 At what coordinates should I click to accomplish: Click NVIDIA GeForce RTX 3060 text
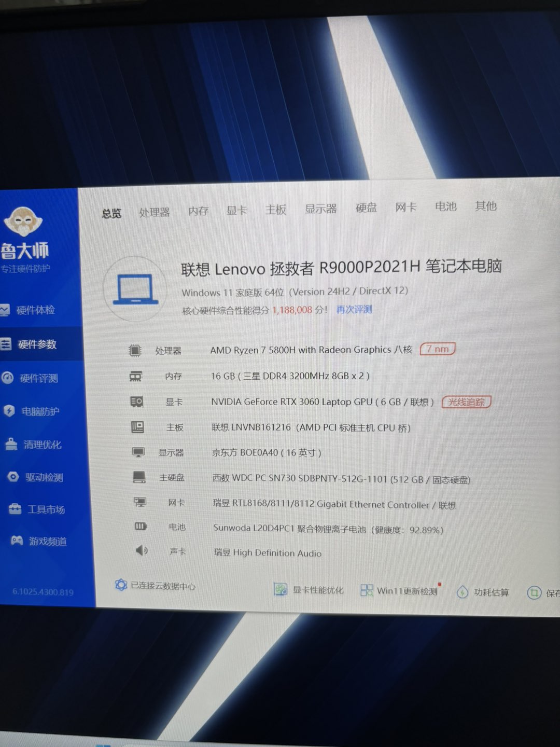[323, 402]
